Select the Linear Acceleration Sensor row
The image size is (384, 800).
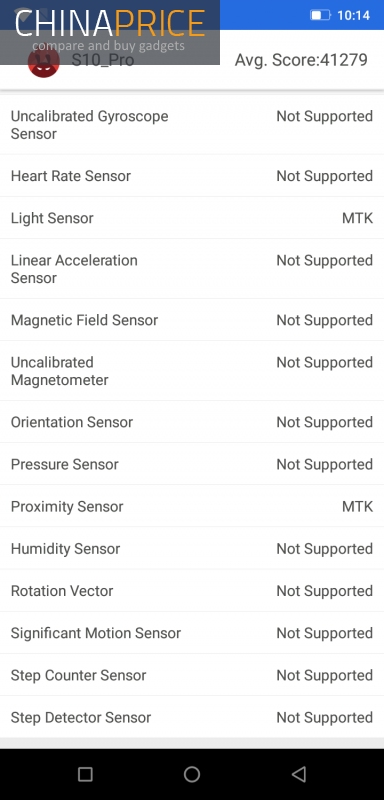[x=192, y=269]
